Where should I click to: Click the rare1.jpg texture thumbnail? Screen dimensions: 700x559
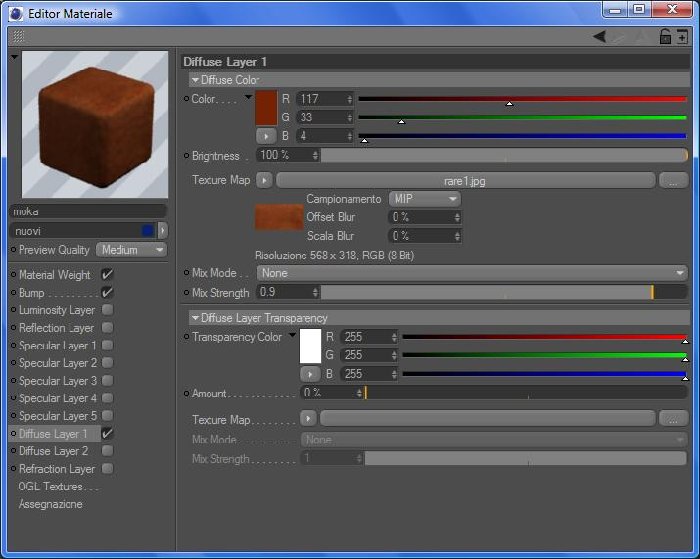tap(279, 217)
